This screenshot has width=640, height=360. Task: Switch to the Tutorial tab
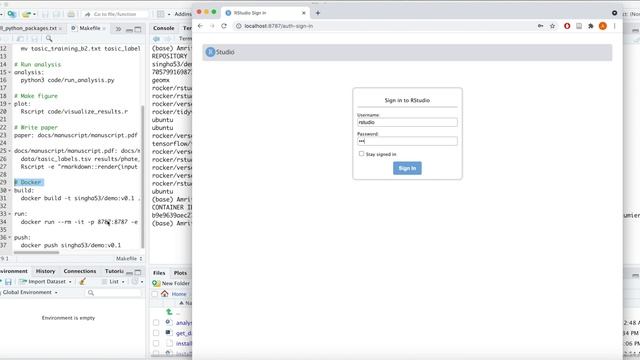click(114, 271)
